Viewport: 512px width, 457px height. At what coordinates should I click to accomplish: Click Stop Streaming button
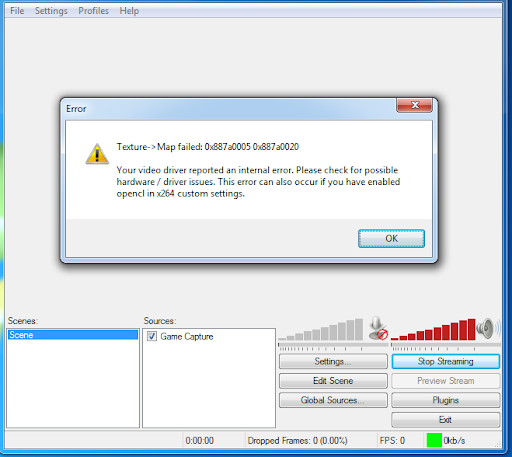click(446, 361)
